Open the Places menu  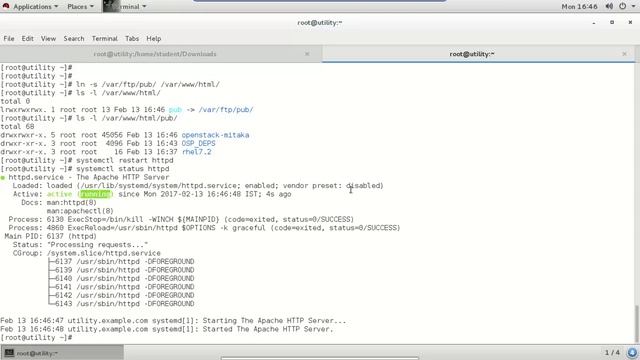80,7
